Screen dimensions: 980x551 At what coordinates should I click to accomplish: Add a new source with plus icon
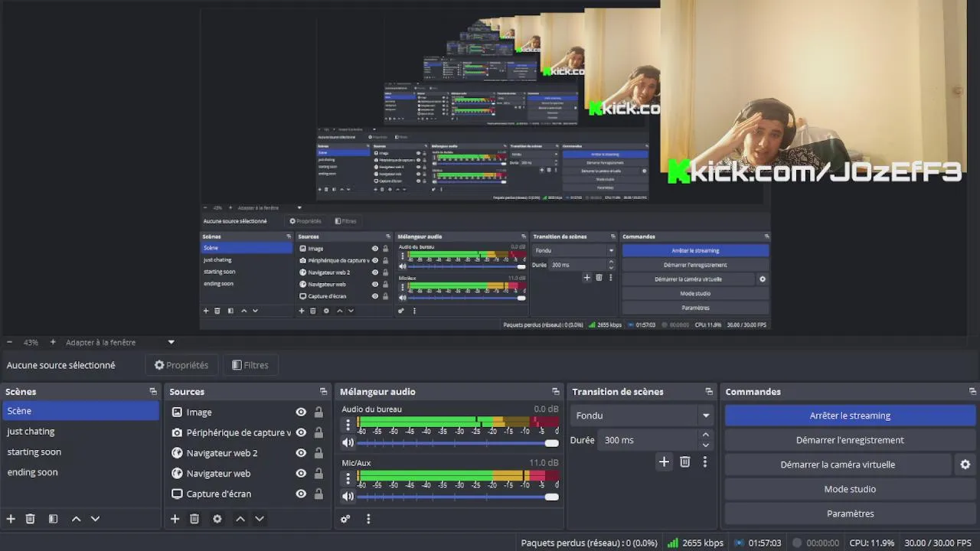point(175,519)
